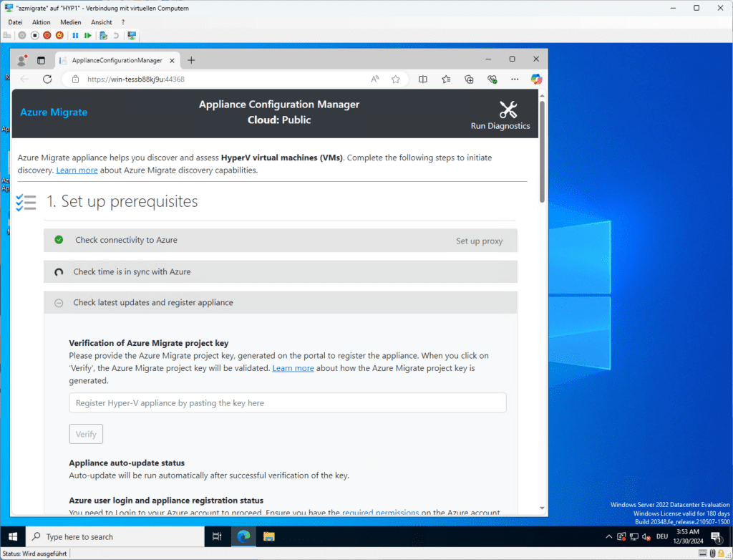Viewport: 733px width, 560px height.
Task: Expand Check time is in sync with Azure
Action: coord(281,272)
